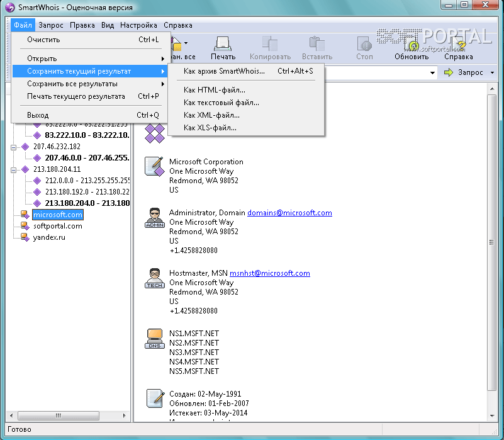Click the creation dates notepad icon

(x=155, y=398)
